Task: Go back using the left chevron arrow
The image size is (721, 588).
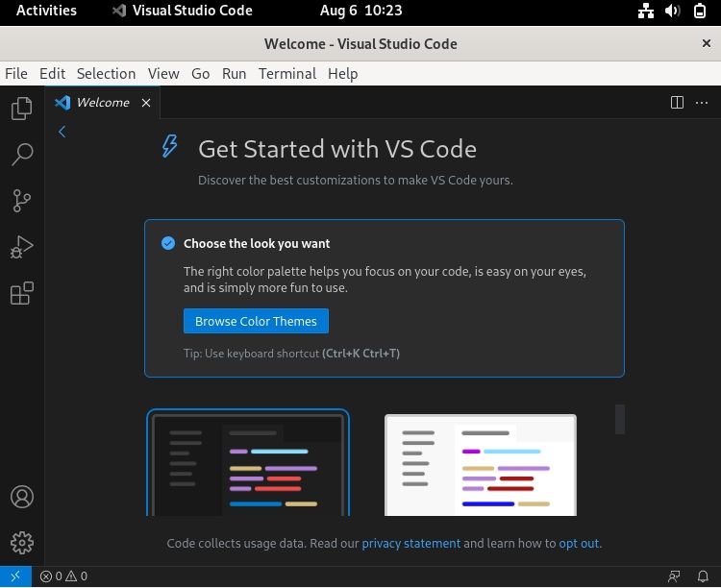Action: (62, 133)
